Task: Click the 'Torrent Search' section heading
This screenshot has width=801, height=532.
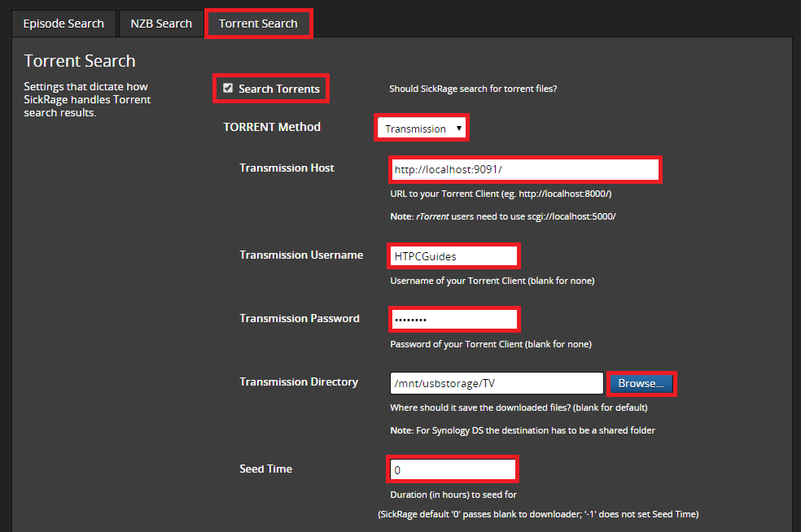Action: click(80, 61)
